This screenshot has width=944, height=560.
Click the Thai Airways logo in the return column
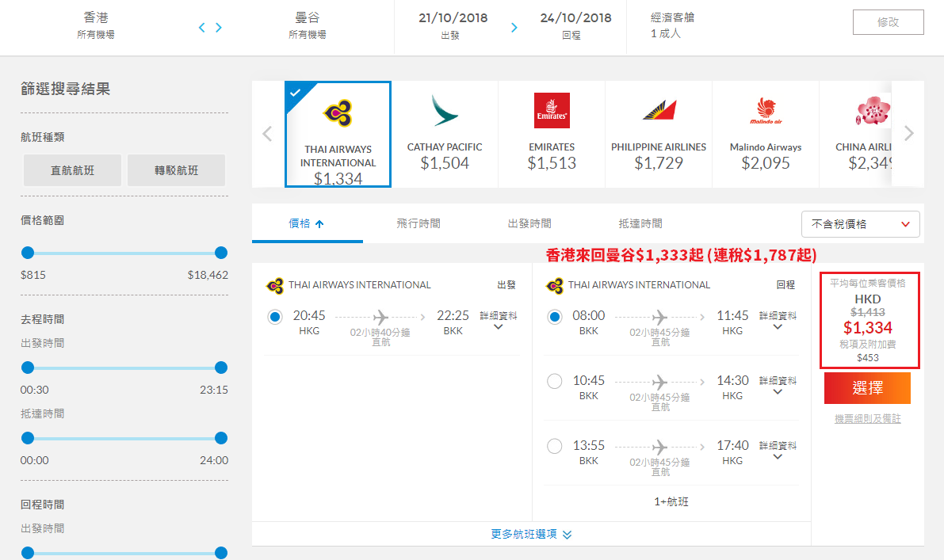pyautogui.click(x=555, y=286)
